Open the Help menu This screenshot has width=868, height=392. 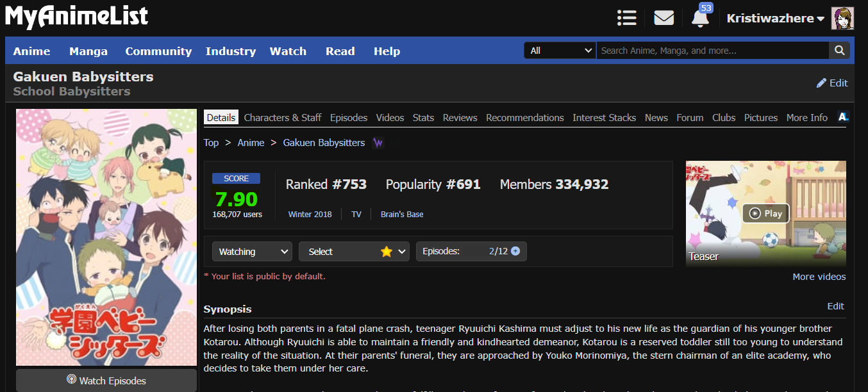[387, 51]
